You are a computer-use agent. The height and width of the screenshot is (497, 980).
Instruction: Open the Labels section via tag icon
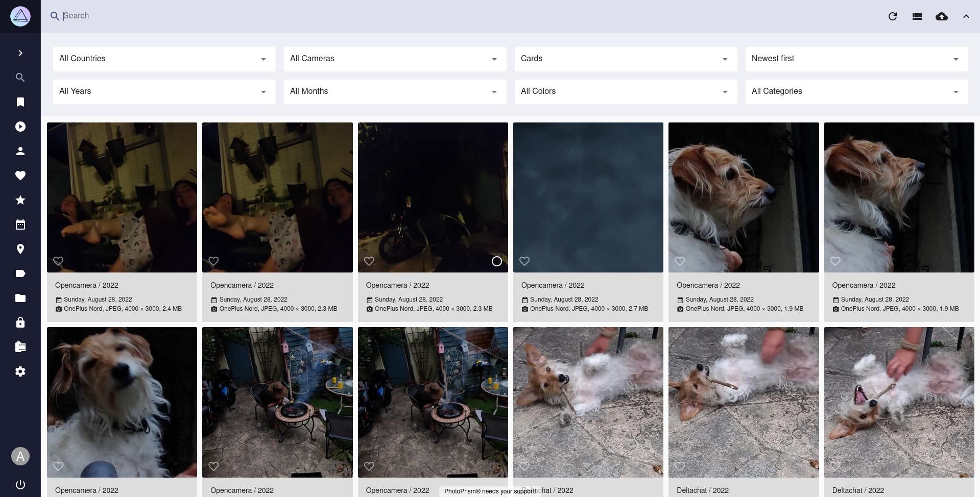click(20, 274)
